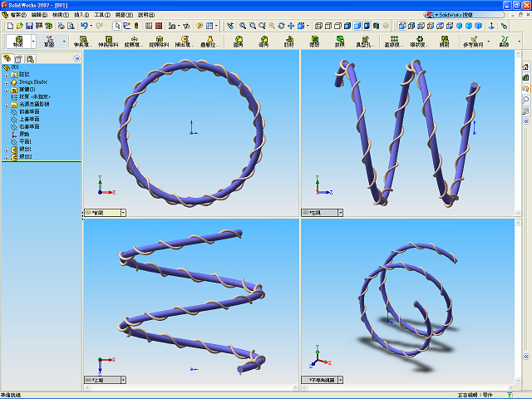Select the Rib (肋材) tool
The height and width of the screenshot is (399, 532).
(x=289, y=42)
